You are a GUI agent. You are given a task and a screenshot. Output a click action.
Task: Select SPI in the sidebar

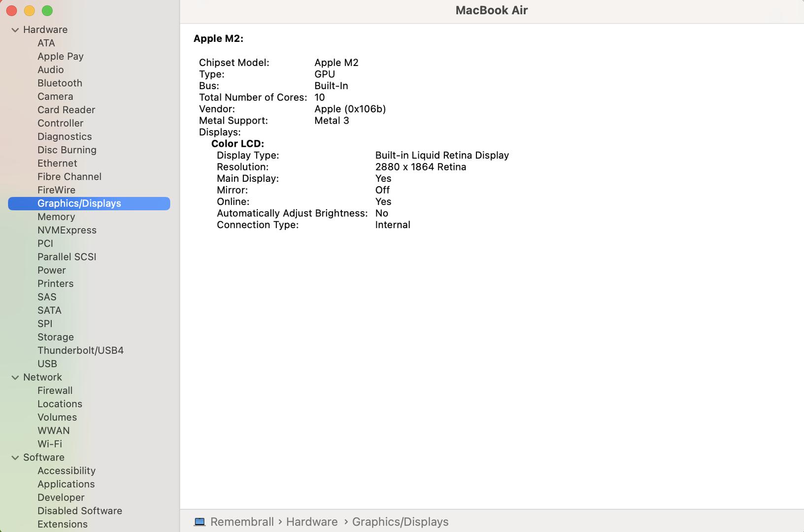pyautogui.click(x=45, y=323)
